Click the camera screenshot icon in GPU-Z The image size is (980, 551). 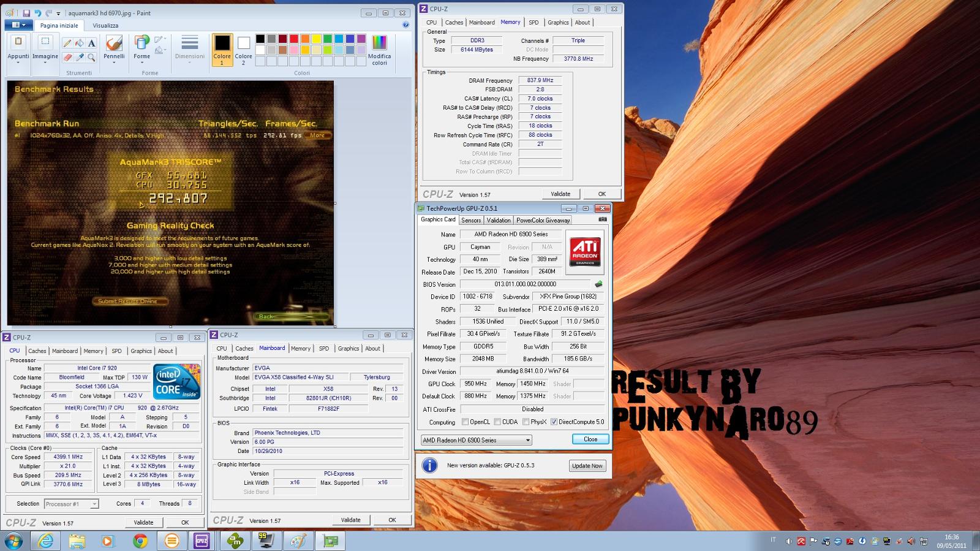click(x=603, y=219)
